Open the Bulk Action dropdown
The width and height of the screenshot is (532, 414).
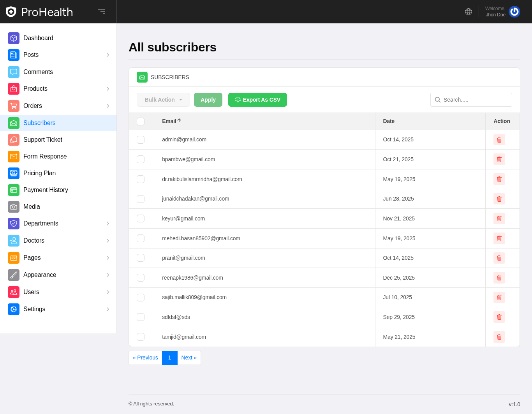(x=163, y=100)
